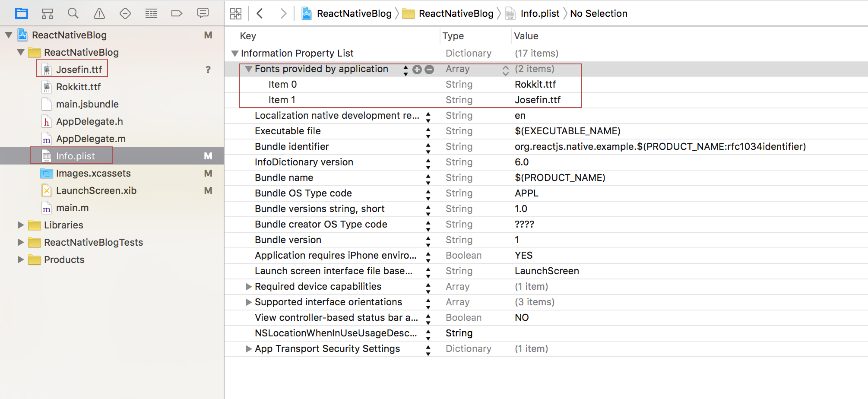Viewport: 868px width, 399px height.
Task: Click LaunchScreen value
Action: (x=547, y=271)
